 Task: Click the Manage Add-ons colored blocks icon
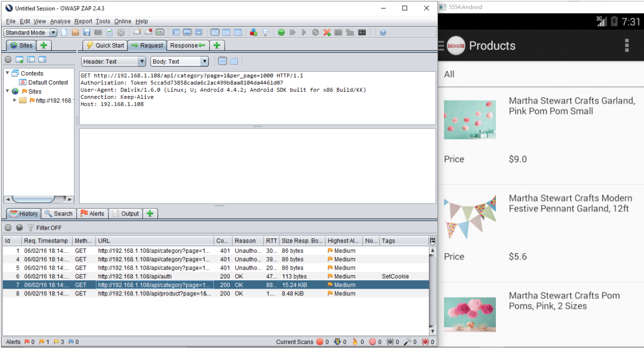pos(253,33)
